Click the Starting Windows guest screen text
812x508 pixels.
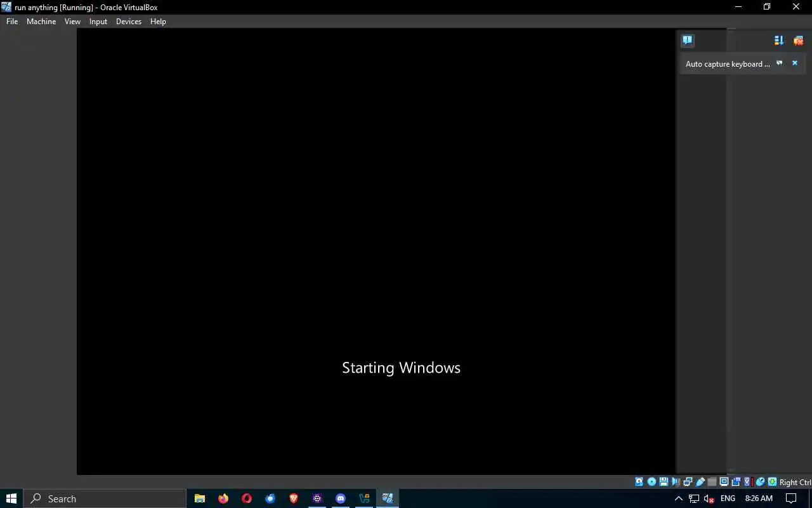401,368
